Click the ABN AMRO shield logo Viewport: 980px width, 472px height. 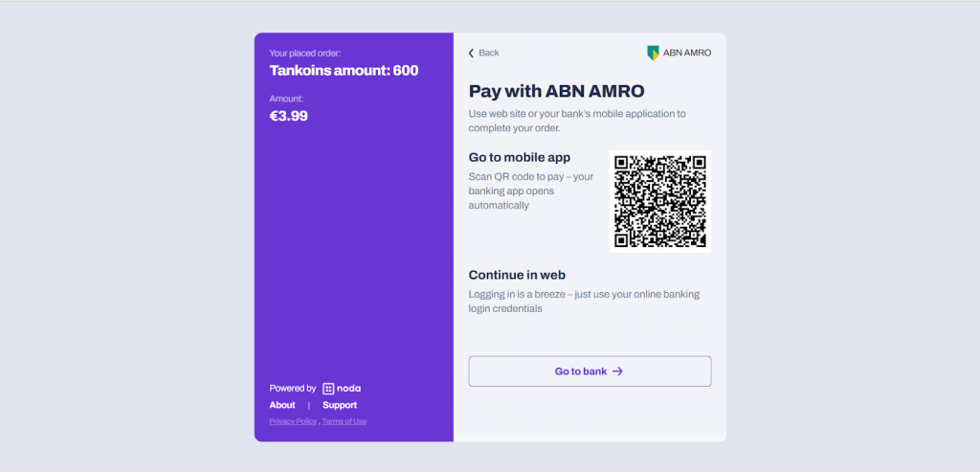(653, 54)
